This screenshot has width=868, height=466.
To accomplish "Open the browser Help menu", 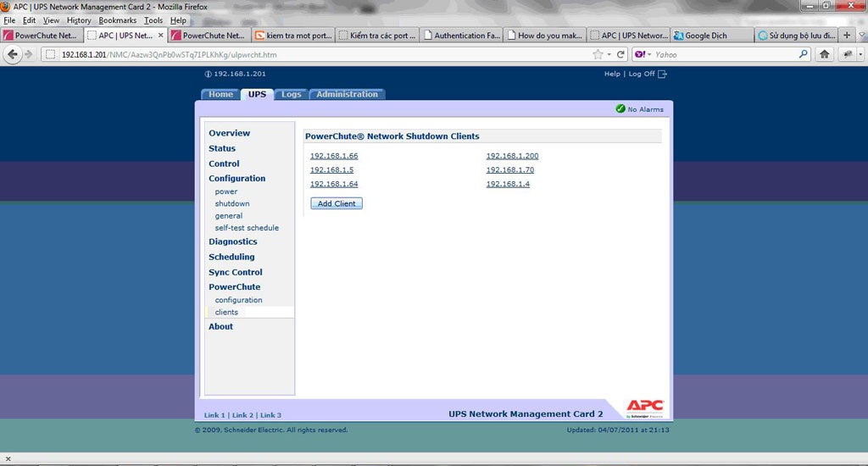I will pos(178,20).
